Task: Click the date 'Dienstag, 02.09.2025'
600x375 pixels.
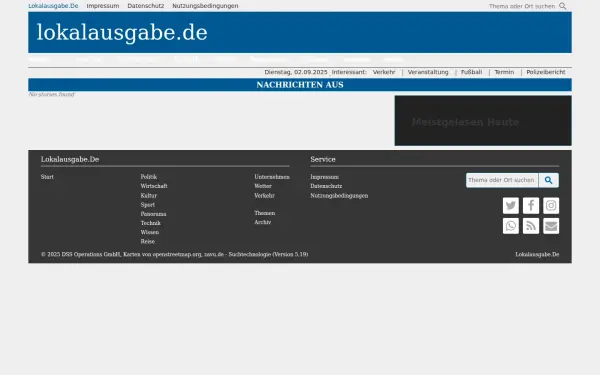Action: pyautogui.click(x=296, y=72)
